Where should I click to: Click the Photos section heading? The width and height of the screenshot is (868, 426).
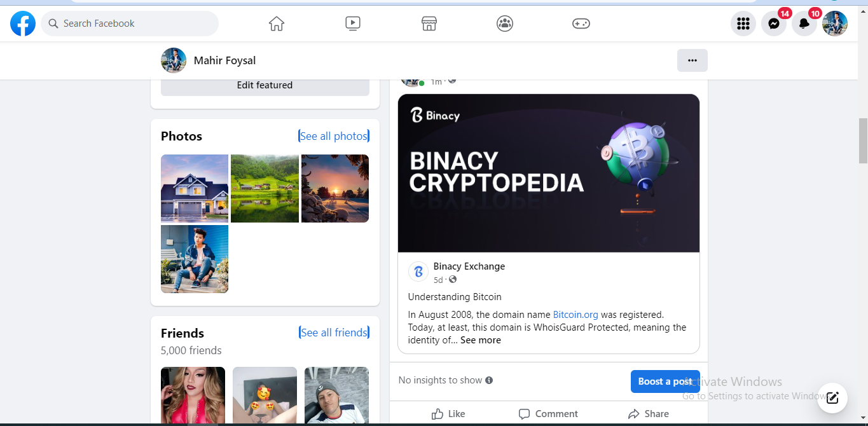[181, 136]
